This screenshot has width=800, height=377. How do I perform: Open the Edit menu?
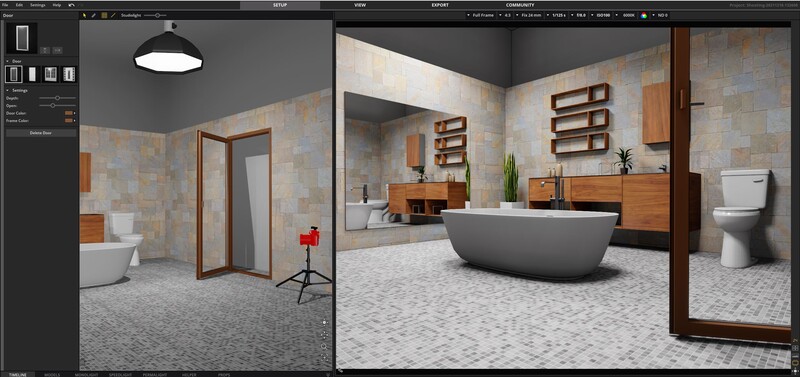point(19,5)
